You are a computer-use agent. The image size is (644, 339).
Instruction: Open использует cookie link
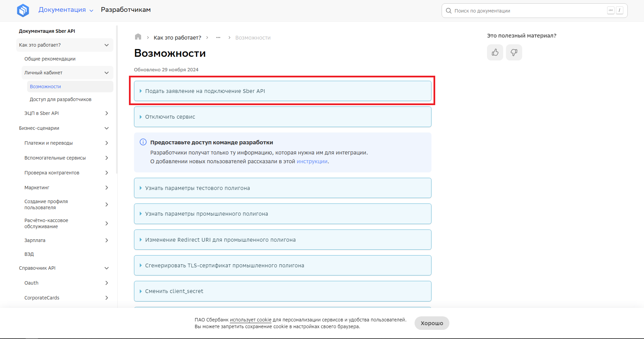click(x=250, y=320)
